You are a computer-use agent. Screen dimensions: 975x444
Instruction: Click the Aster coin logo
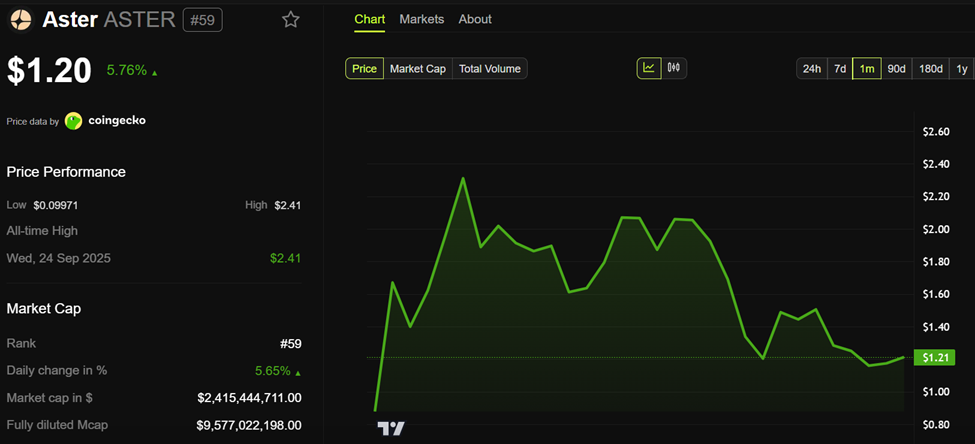19,19
